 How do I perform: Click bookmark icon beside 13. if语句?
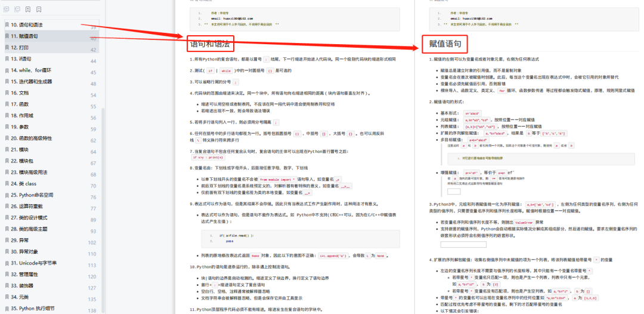coord(7,59)
